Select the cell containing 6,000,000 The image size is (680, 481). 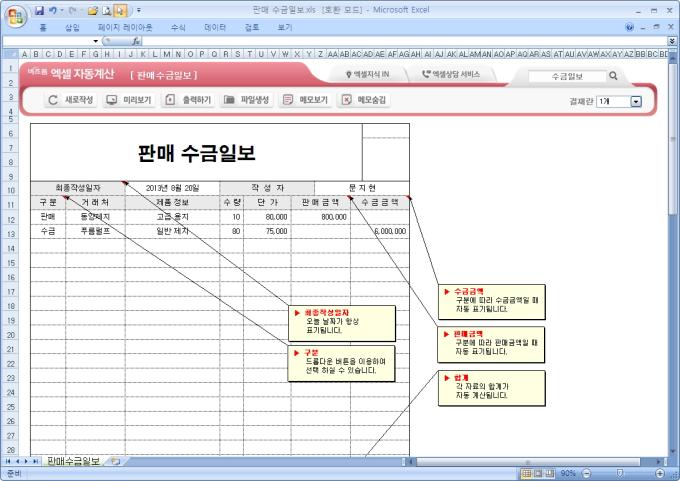380,231
